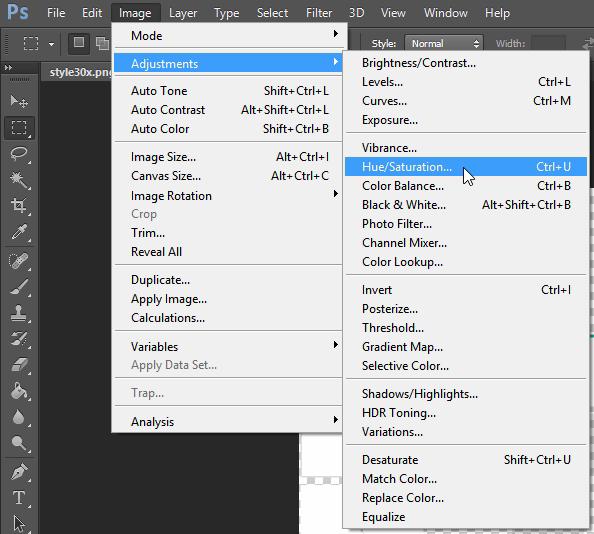This screenshot has width=594, height=534.
Task: Expand the collapsed tools panel arrows
Action: (x=8, y=67)
